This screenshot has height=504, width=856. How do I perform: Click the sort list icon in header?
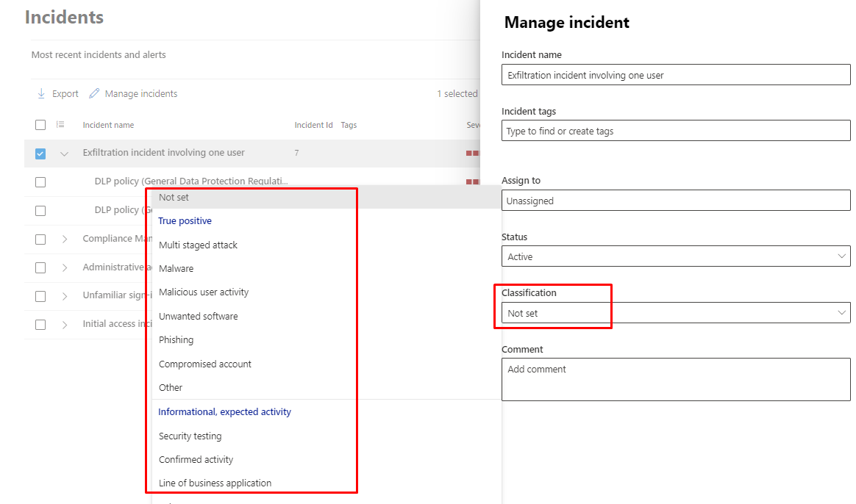coord(60,125)
